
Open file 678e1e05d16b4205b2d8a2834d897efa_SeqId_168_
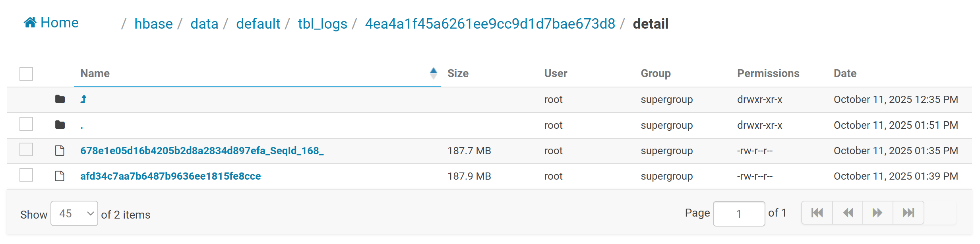point(202,151)
